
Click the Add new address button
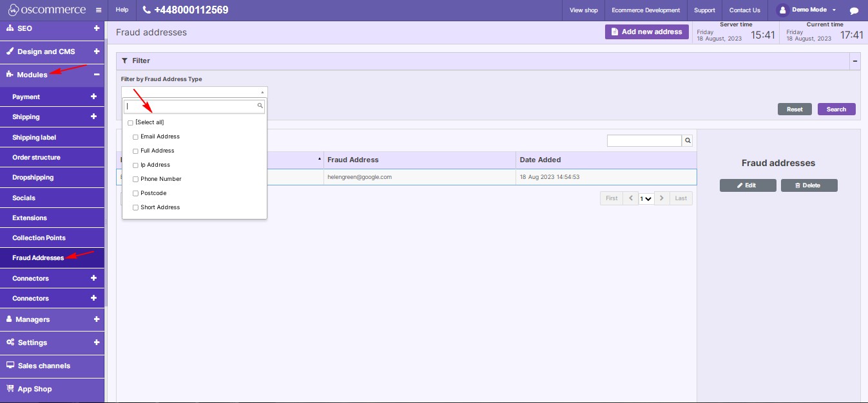(x=646, y=32)
